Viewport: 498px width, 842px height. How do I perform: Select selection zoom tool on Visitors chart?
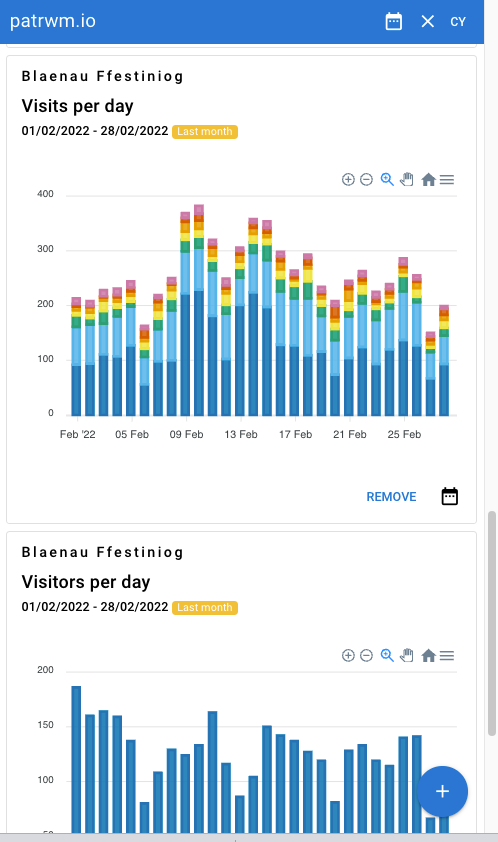pos(387,655)
